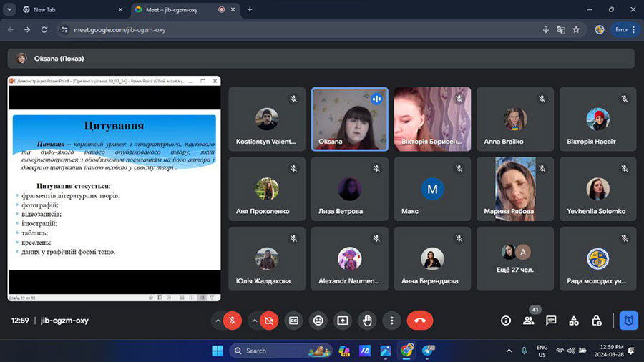
Task: Close the New Tab browser tab
Action: click(120, 9)
